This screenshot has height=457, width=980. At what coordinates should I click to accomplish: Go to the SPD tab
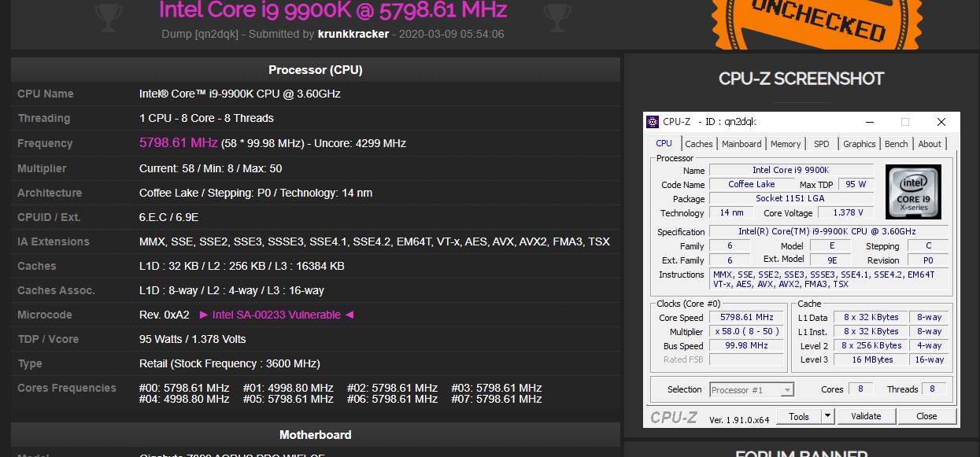click(821, 144)
